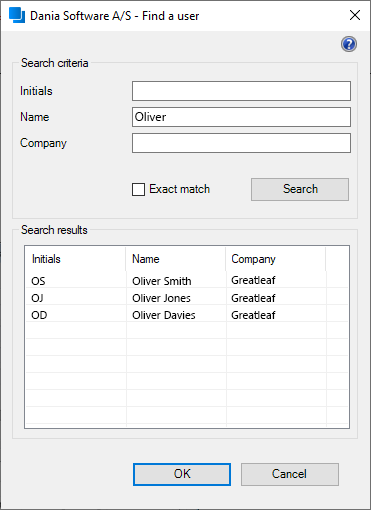Focus the Initials search field
The height and width of the screenshot is (510, 371).
241,91
